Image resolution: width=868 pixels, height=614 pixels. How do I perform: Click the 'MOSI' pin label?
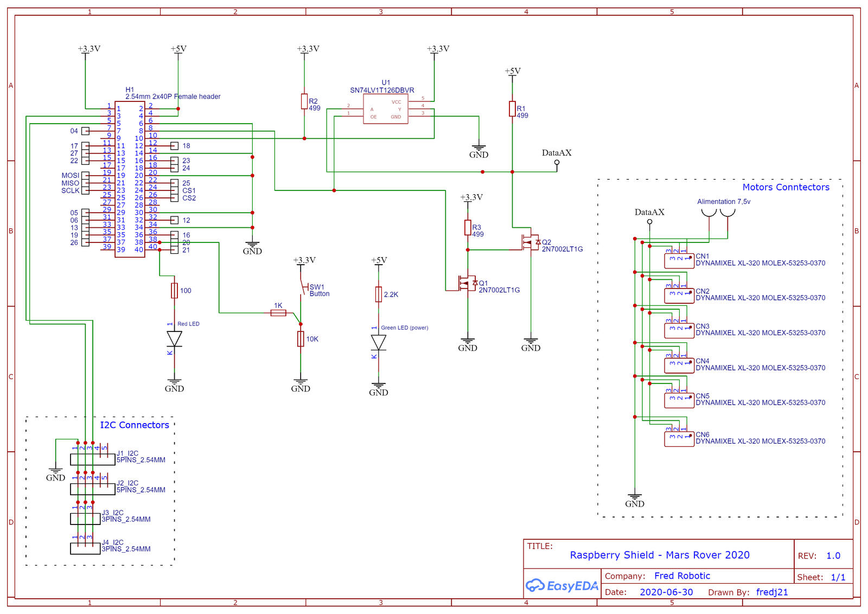tap(71, 176)
